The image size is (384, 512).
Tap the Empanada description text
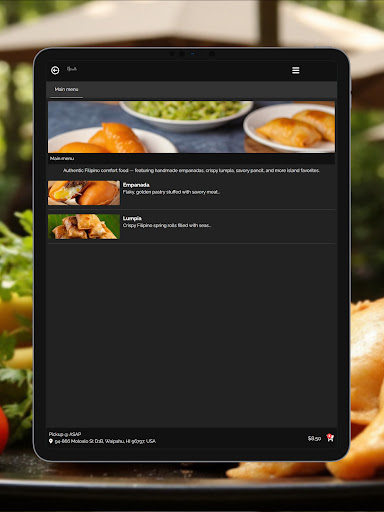[x=171, y=192]
